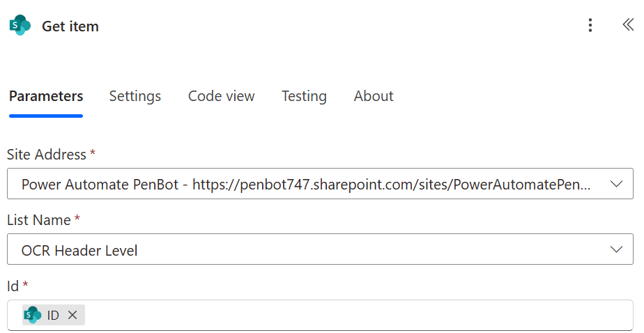Image resolution: width=644 pixels, height=333 pixels.
Task: Click the empty area of the Id field
Action: click(x=348, y=315)
